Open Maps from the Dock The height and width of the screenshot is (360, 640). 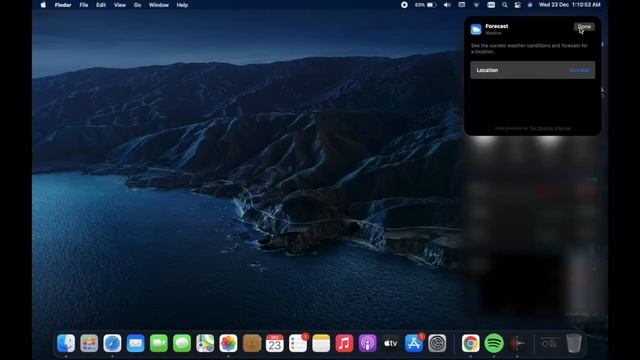click(x=205, y=343)
